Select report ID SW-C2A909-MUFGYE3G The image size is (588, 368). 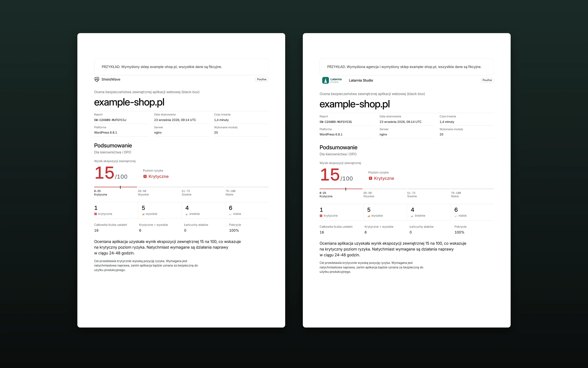tap(336, 122)
